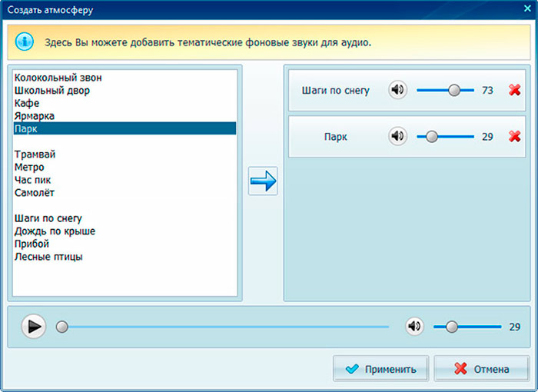Image resolution: width=538 pixels, height=392 pixels.
Task: Adjust Парк track volume slider
Action: click(x=445, y=137)
